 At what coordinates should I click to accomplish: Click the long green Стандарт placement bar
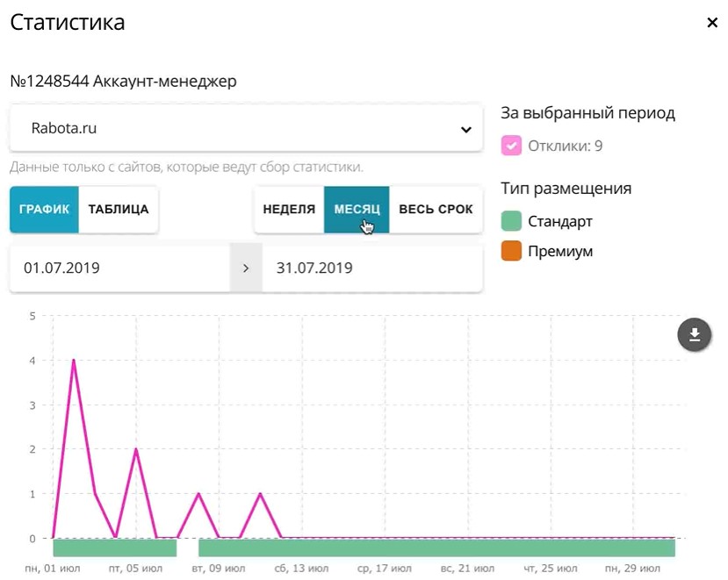point(436,548)
